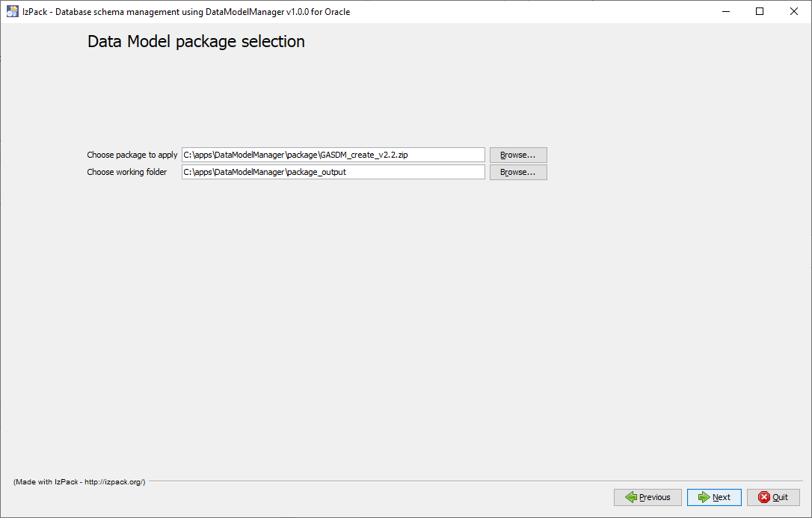Focus the package path text field

click(x=333, y=155)
